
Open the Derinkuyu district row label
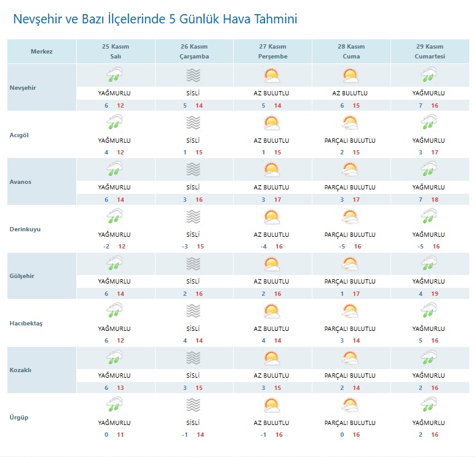point(25,229)
